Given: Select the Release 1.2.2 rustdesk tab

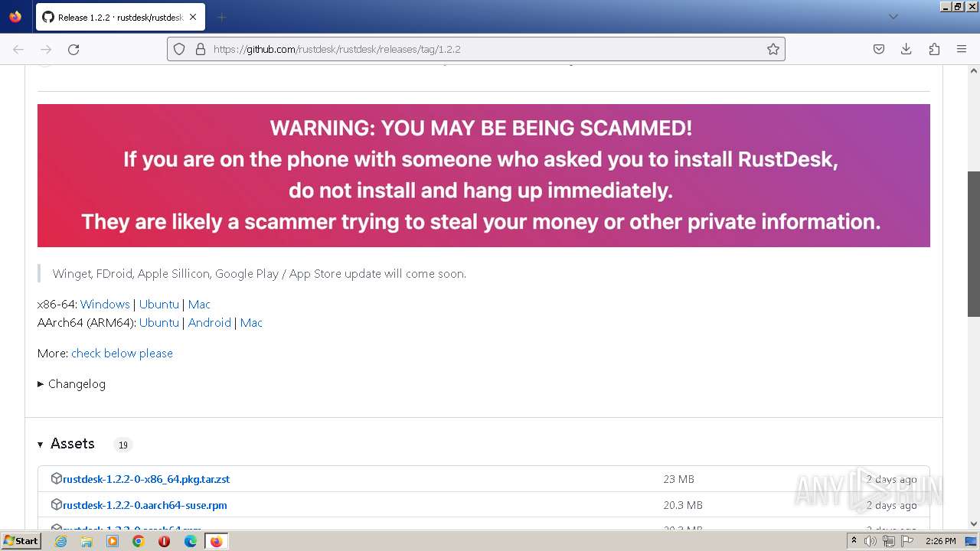Looking at the screenshot, I should 120,17.
